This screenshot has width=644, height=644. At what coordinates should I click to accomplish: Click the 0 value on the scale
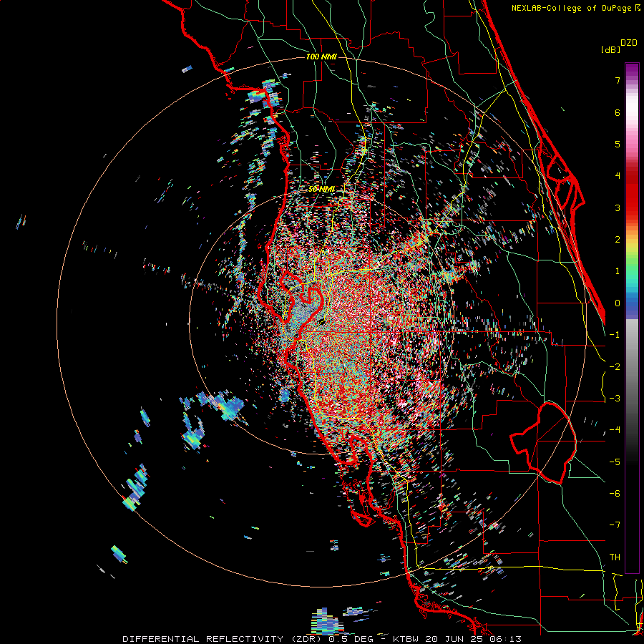pyautogui.click(x=618, y=303)
